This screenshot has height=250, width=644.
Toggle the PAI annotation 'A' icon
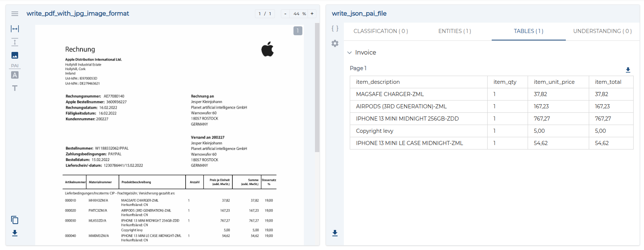15,75
